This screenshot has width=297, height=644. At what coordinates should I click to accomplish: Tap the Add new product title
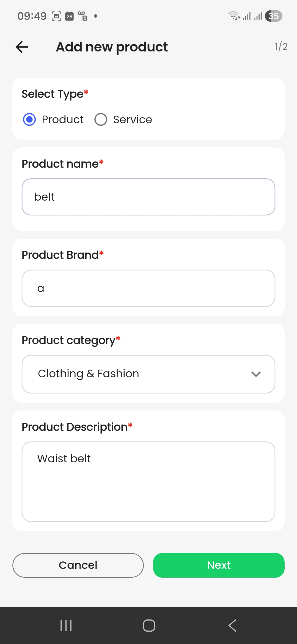click(112, 47)
